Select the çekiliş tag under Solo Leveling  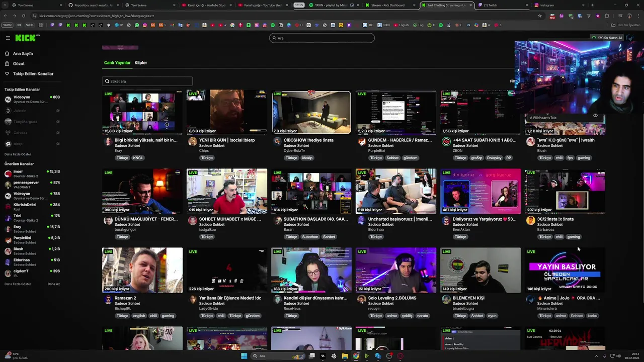tap(407, 316)
